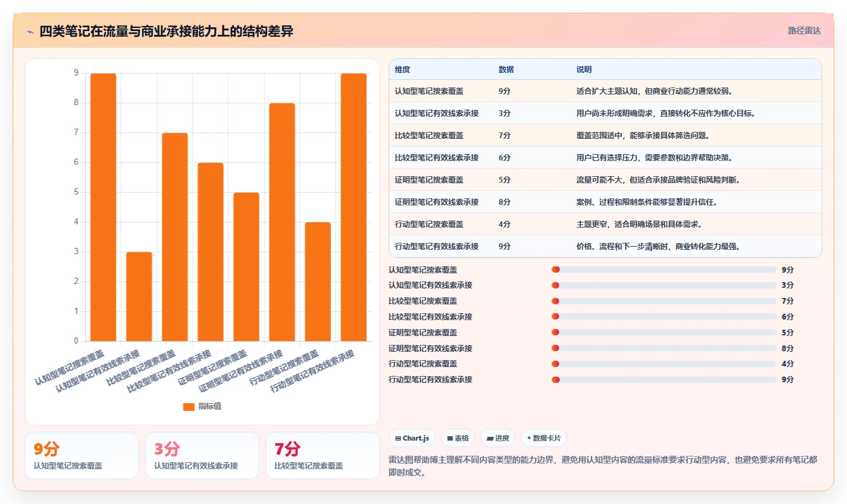847x504 pixels.
Task: Click the page title 四类笔记在流量与商业承接能力上的结构差异
Action: pyautogui.click(x=166, y=32)
